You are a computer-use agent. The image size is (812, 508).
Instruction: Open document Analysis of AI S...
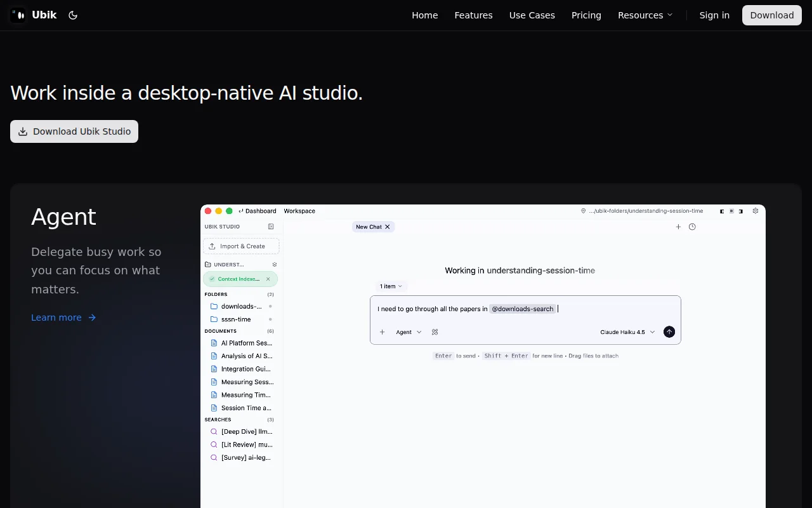[241, 356]
